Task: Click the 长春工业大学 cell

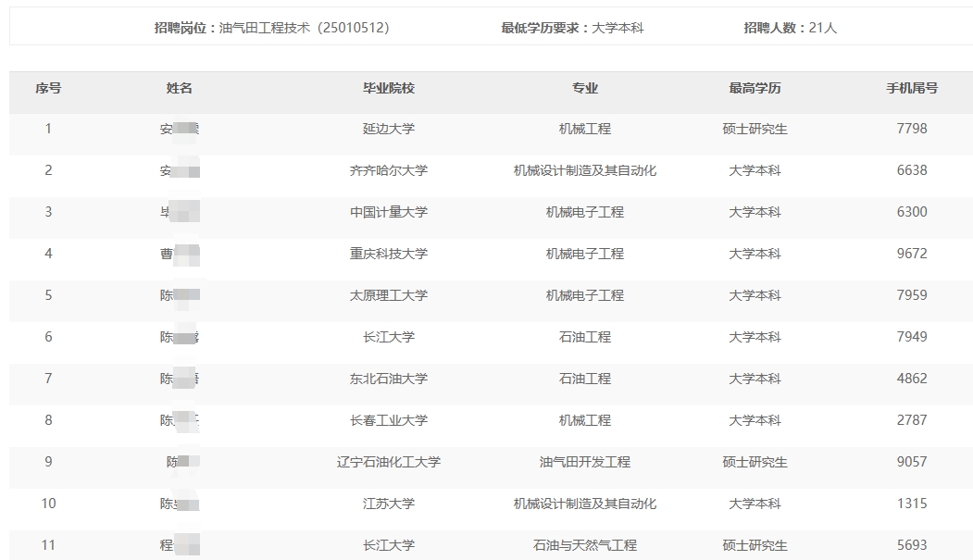Action: coord(389,420)
